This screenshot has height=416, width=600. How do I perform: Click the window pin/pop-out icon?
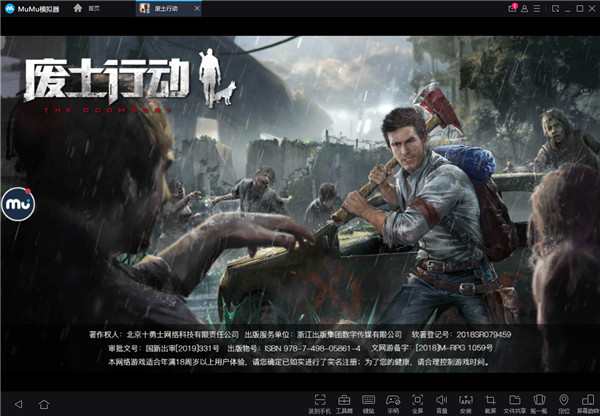[x=555, y=8]
